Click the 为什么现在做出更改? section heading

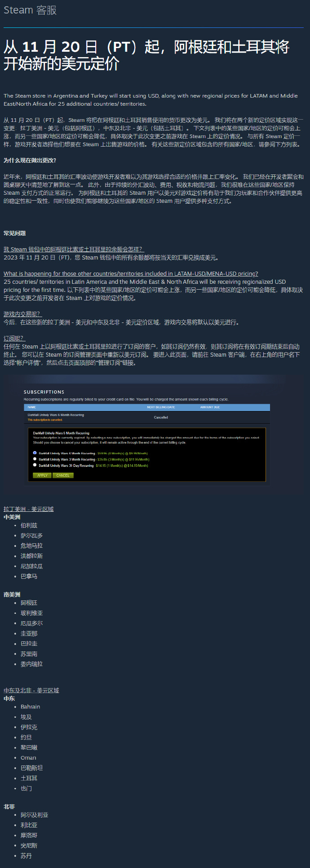pos(30,161)
